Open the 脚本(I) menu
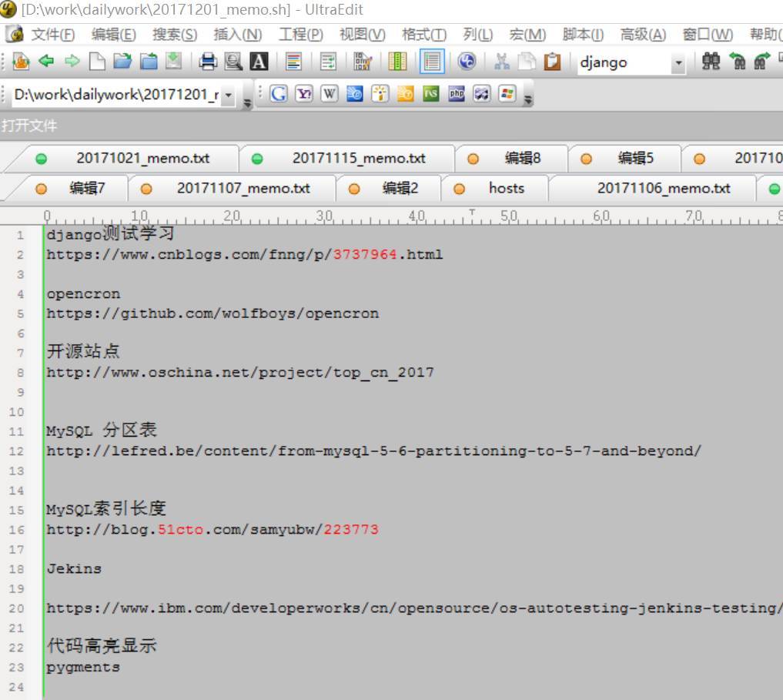The width and height of the screenshot is (783, 700). [583, 35]
